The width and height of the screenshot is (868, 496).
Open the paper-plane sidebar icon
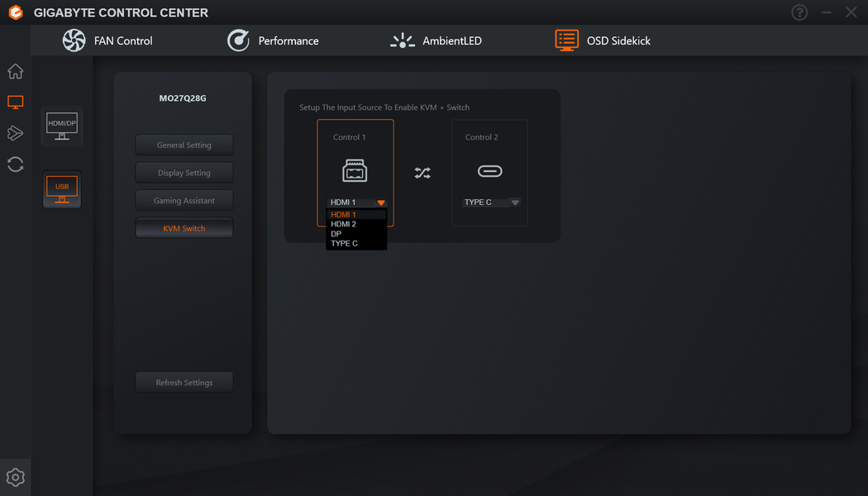[16, 133]
